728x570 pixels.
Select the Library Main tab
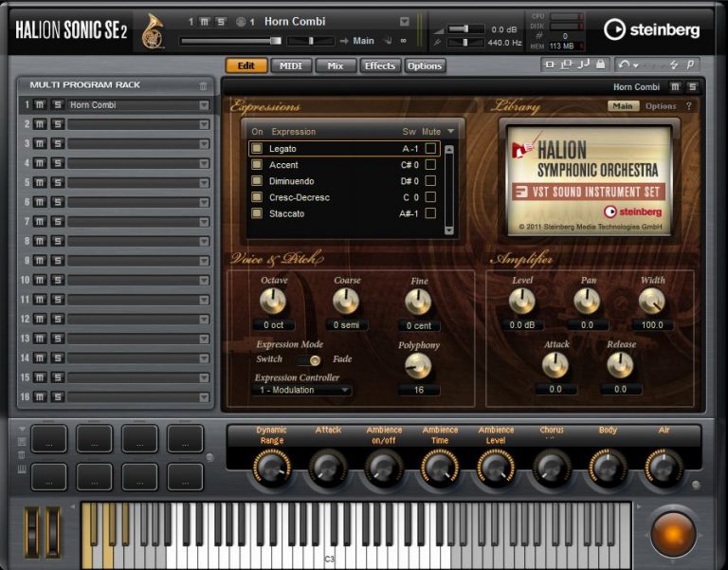pyautogui.click(x=622, y=106)
